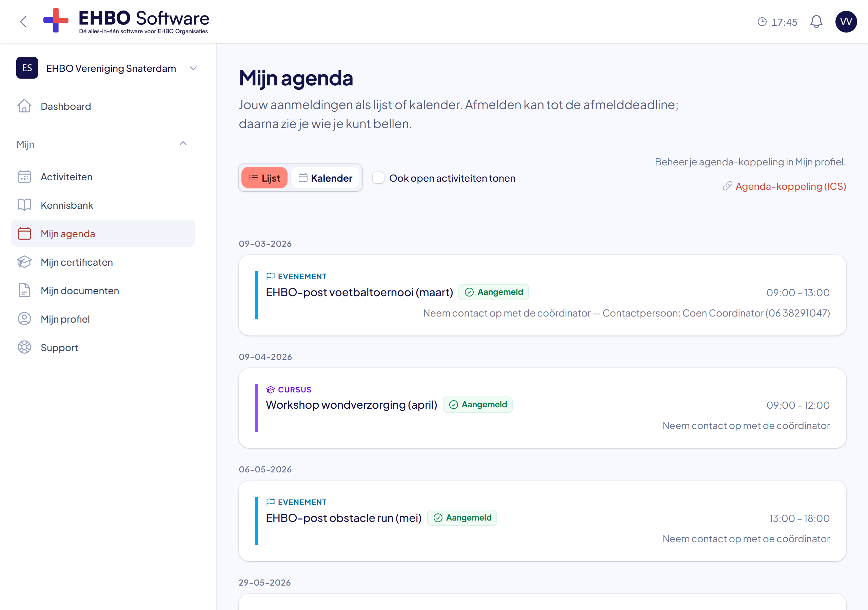Image resolution: width=868 pixels, height=610 pixels.
Task: Open EHBO-post obstacle run (mei) event
Action: pos(343,518)
